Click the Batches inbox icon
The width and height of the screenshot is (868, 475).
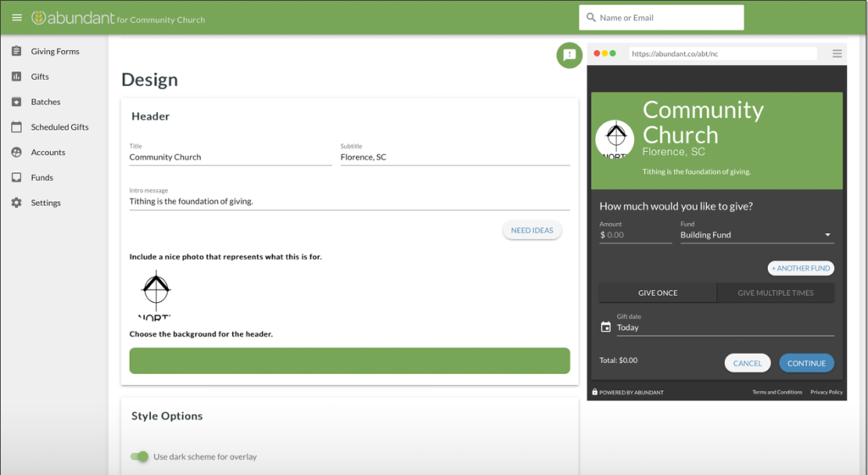16,102
